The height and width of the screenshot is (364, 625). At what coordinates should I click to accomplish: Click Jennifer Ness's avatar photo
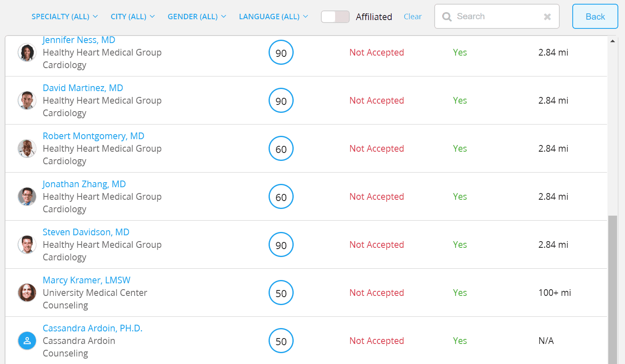point(27,53)
